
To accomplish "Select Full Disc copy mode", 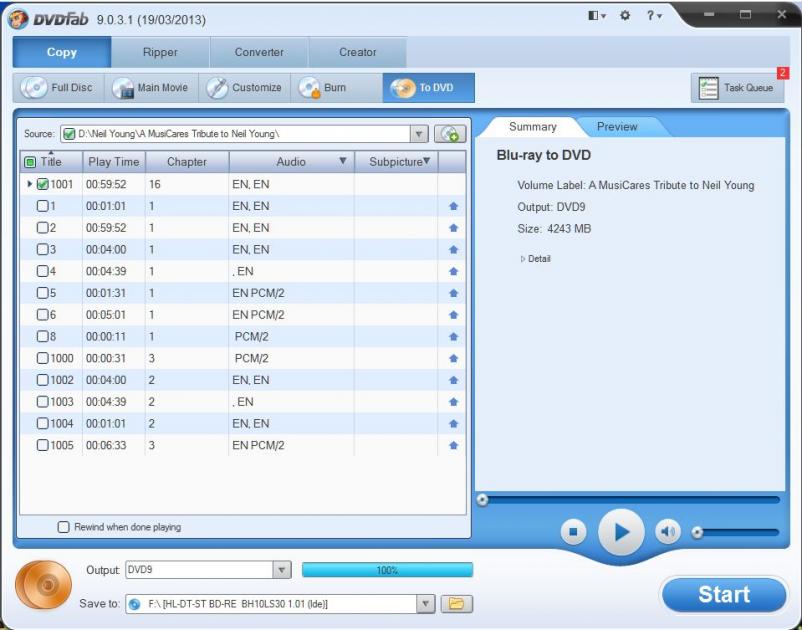I will tap(59, 88).
